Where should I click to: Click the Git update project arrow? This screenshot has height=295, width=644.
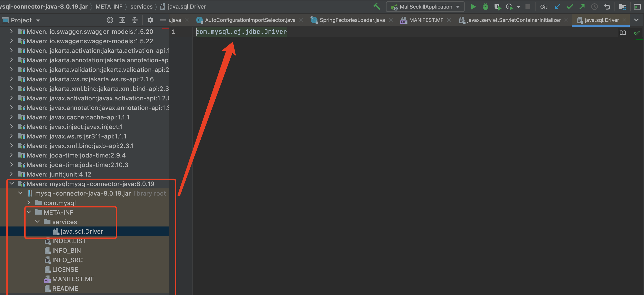tap(557, 7)
